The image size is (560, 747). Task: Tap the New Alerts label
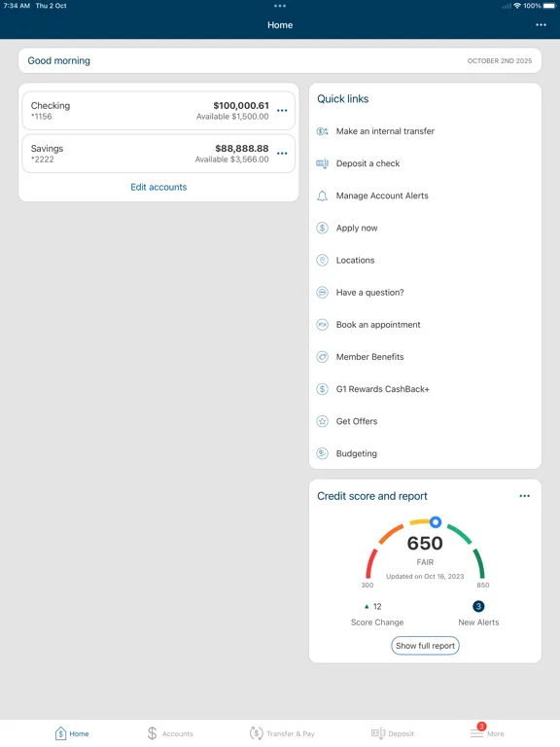478,622
